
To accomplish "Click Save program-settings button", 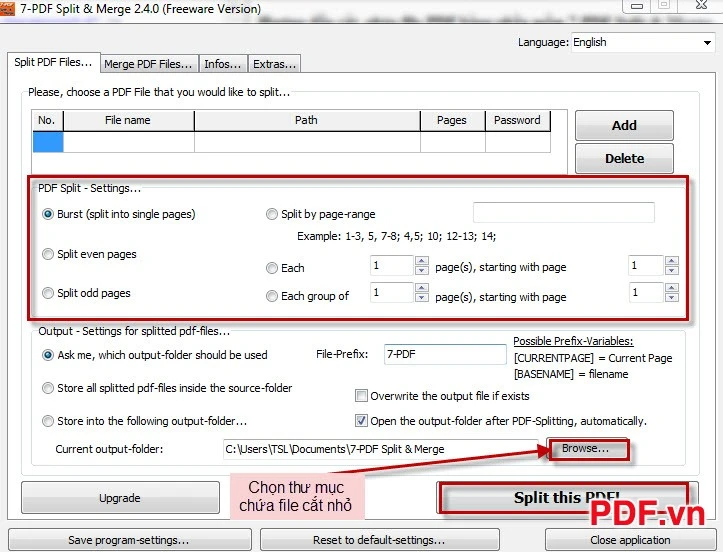I will click(x=130, y=540).
